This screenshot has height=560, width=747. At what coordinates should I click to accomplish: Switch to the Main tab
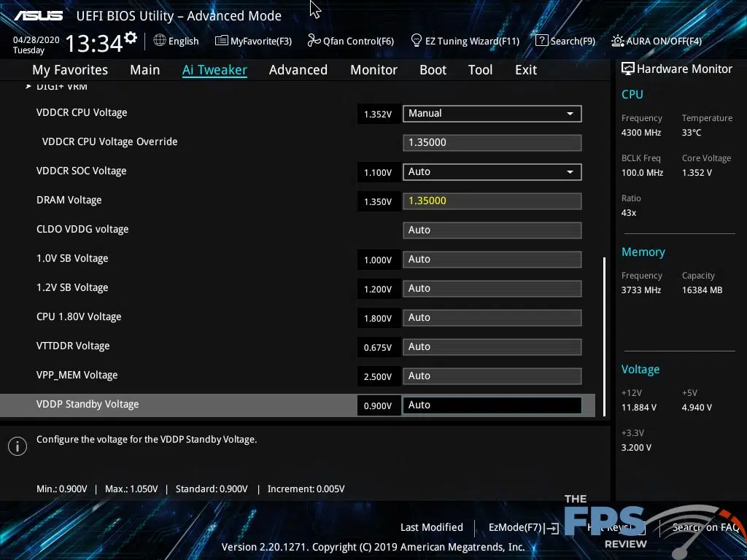[x=145, y=70]
